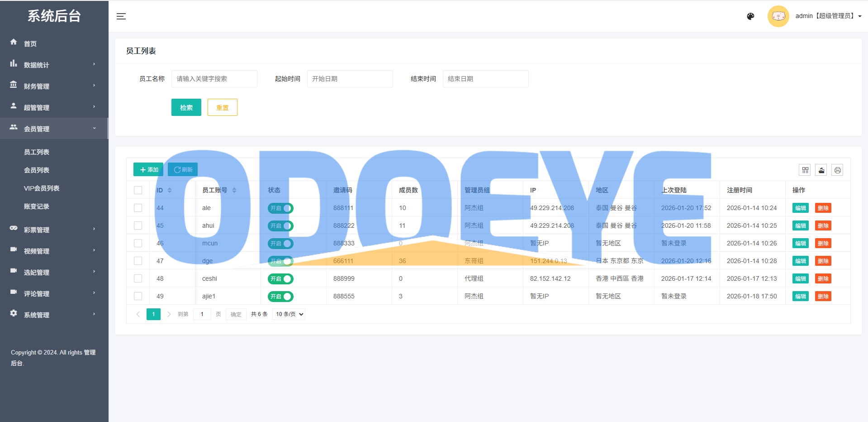Select the checkbox for row ID 49
The height and width of the screenshot is (422, 868).
pyautogui.click(x=138, y=296)
